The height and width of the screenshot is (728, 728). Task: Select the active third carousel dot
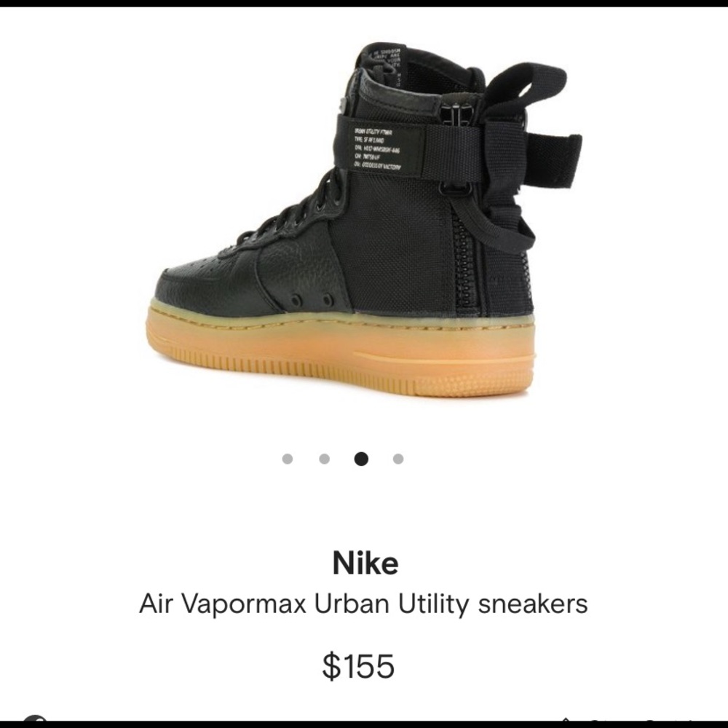coord(361,459)
